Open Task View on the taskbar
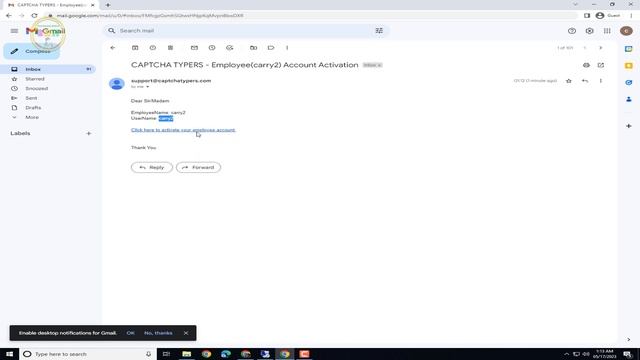The width and height of the screenshot is (640, 360). click(x=167, y=354)
